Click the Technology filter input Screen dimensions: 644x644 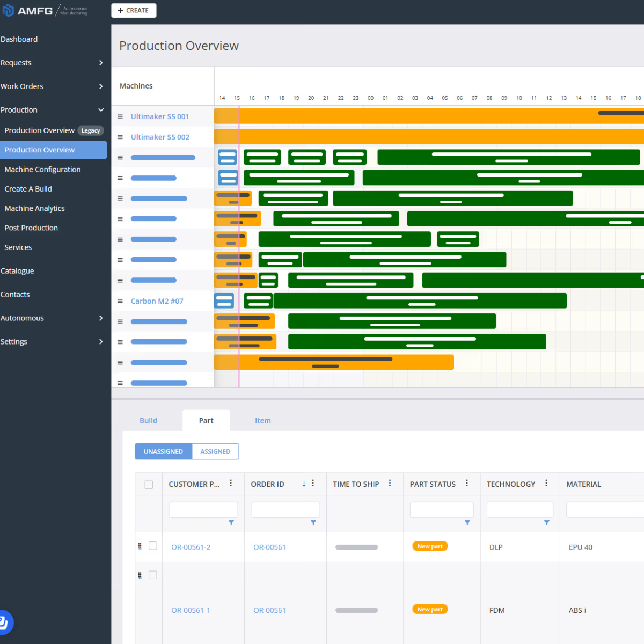[520, 510]
